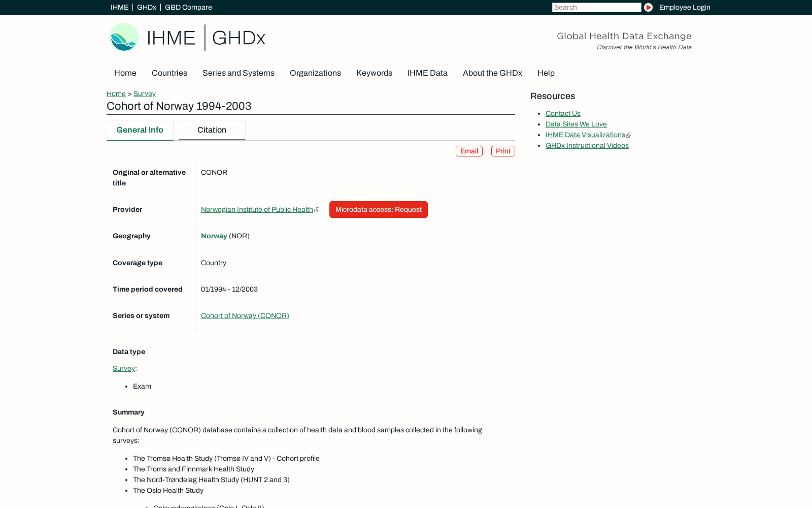Open GHDx Instructional Videos link
This screenshot has width=812, height=508.
click(x=587, y=145)
